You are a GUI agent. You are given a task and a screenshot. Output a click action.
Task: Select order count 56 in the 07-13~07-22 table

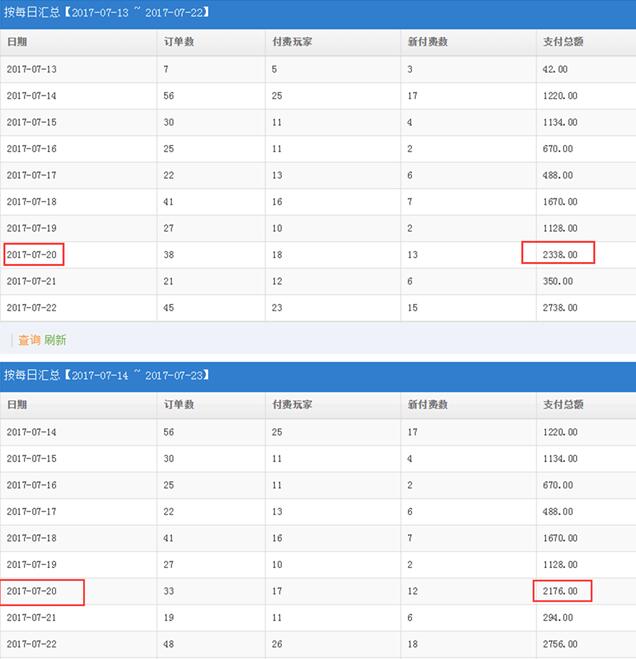(169, 96)
